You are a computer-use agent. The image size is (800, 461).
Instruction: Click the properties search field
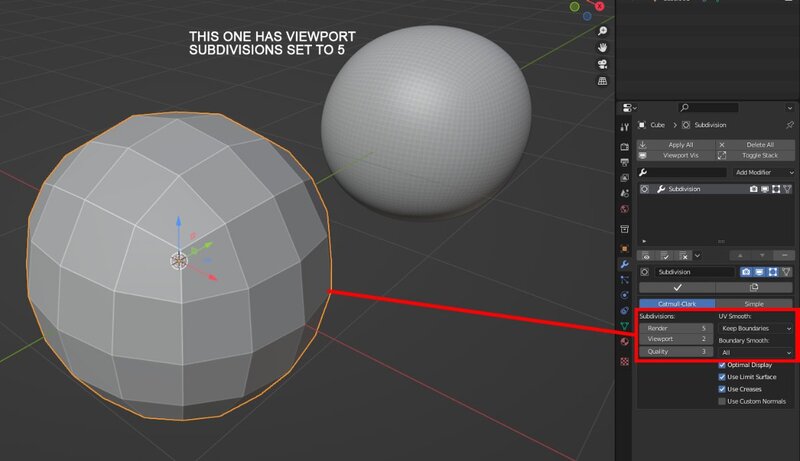[708, 108]
